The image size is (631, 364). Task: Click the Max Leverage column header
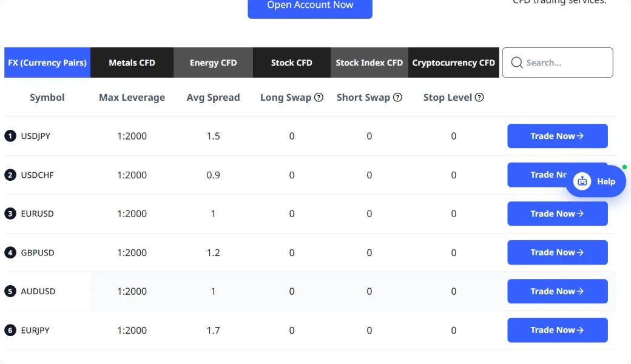(x=132, y=97)
